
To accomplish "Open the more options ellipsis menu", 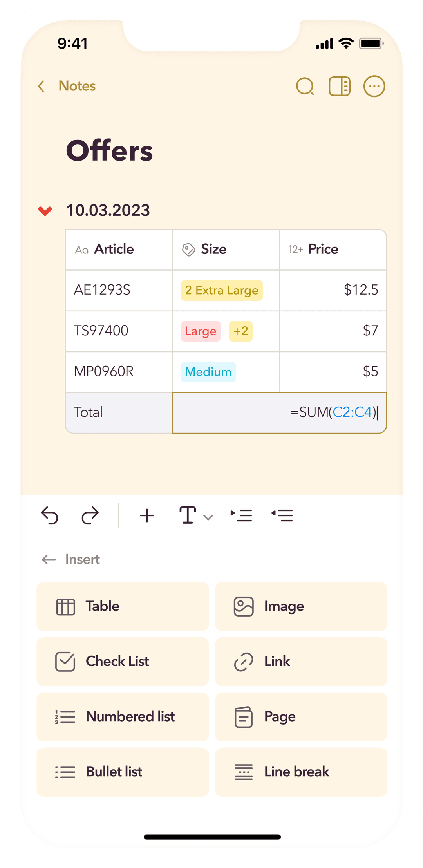I will pos(374,86).
